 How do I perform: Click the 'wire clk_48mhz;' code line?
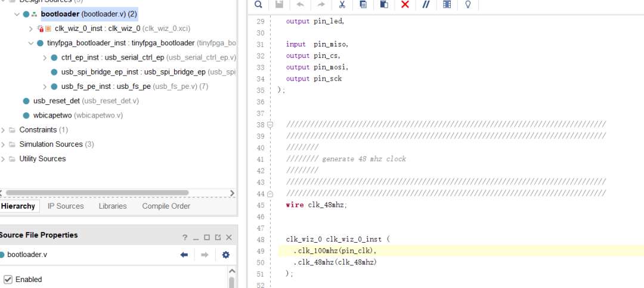tap(316, 205)
